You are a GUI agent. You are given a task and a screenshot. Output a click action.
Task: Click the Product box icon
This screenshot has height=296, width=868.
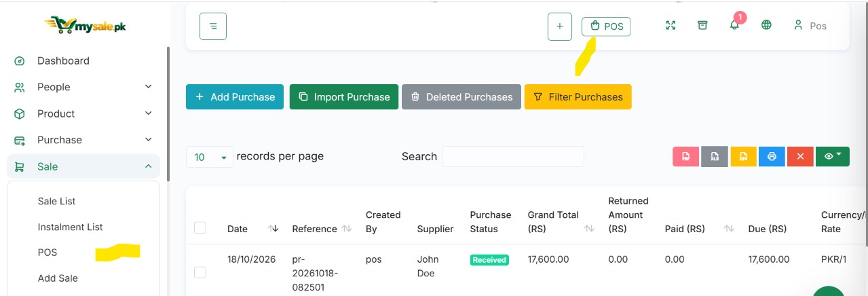[20, 113]
